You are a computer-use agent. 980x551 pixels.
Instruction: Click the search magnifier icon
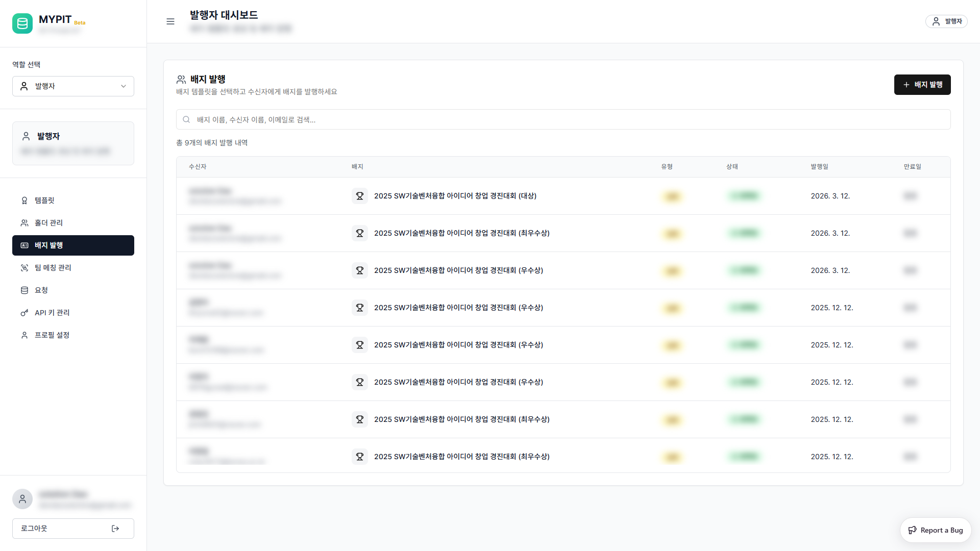186,119
